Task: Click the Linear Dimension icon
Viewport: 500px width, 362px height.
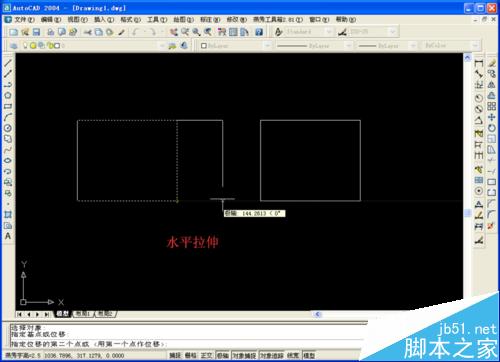Action: (x=479, y=63)
